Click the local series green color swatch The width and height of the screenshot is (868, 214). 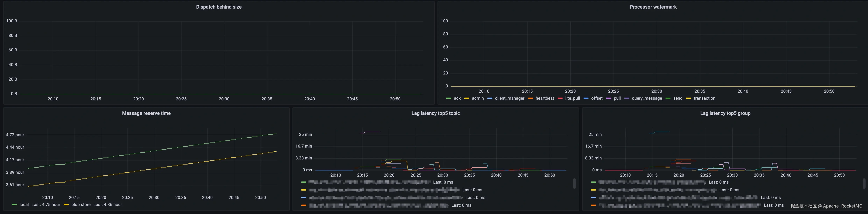pos(14,205)
